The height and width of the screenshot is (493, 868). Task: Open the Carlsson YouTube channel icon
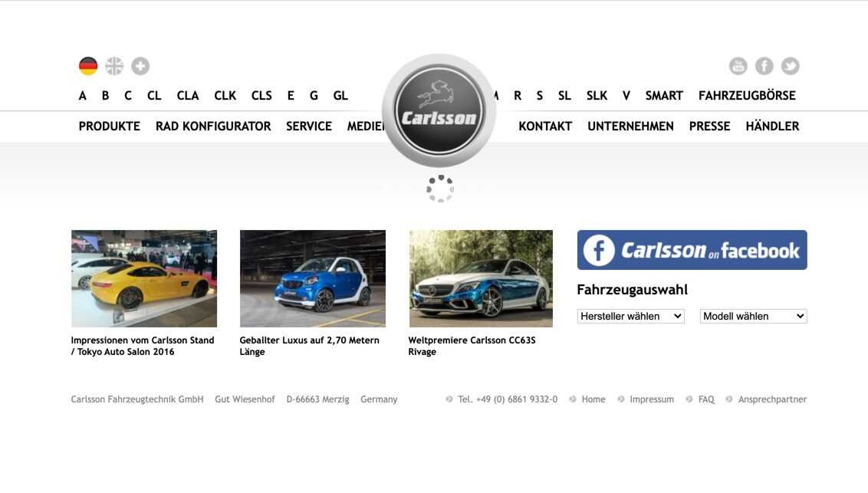(738, 66)
